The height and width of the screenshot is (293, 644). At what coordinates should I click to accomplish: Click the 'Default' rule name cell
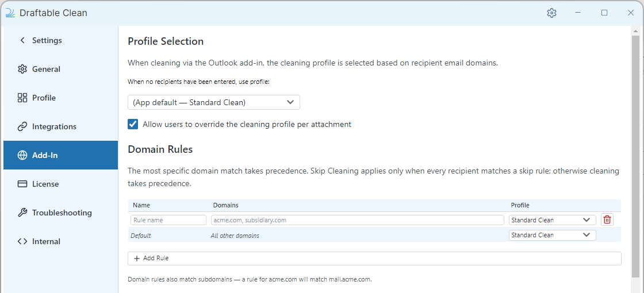point(140,236)
